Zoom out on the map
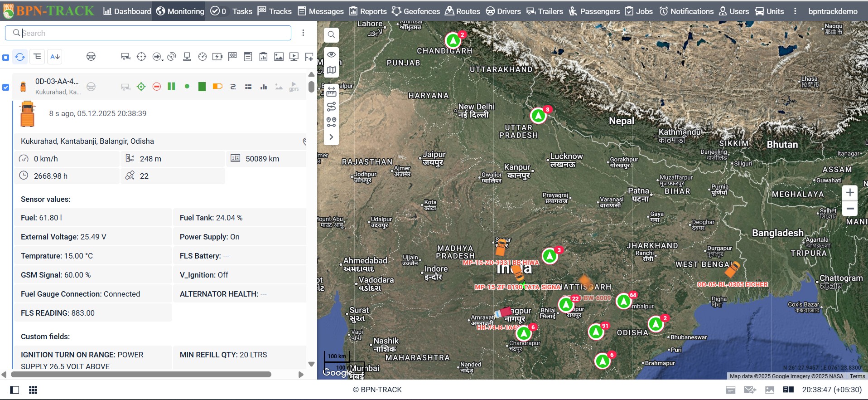This screenshot has height=400, width=868. [x=850, y=209]
